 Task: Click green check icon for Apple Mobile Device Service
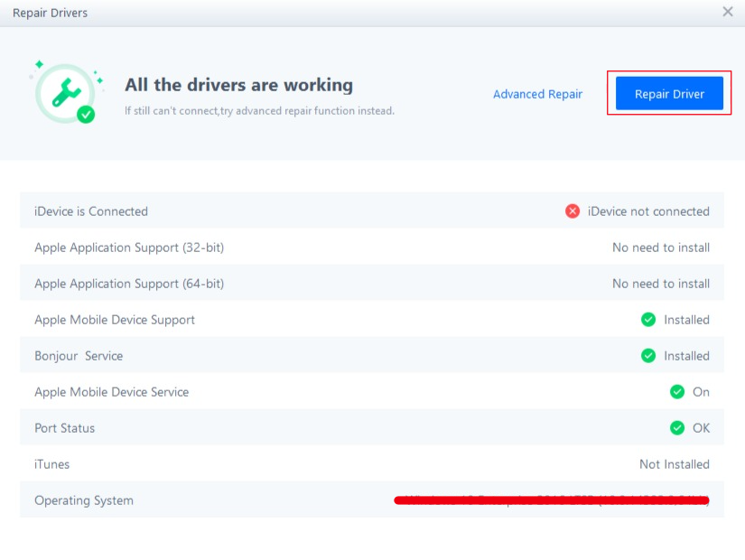click(x=677, y=392)
